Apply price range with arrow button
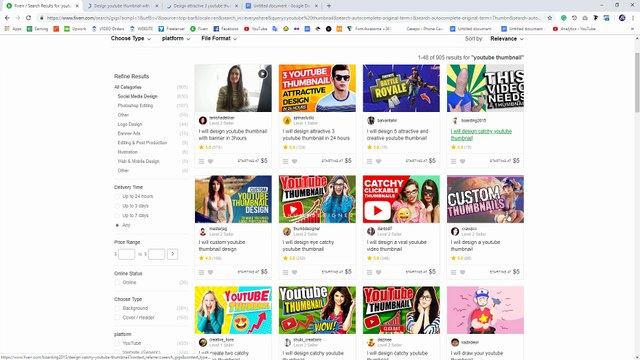Image resolution: width=640 pixels, height=360 pixels. [173, 254]
